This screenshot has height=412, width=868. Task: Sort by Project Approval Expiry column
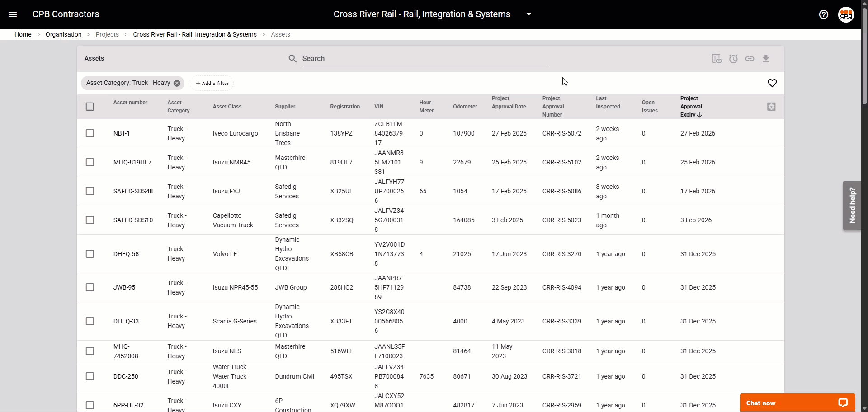pos(691,107)
